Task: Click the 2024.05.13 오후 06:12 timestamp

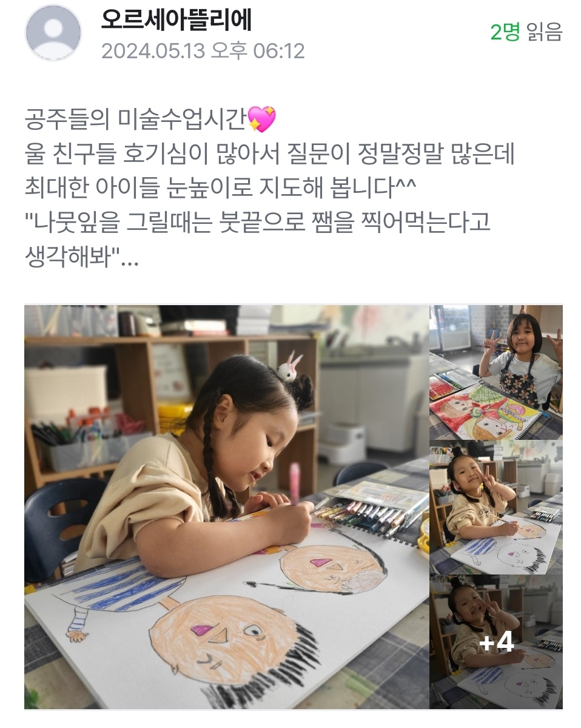Action: click(x=203, y=50)
